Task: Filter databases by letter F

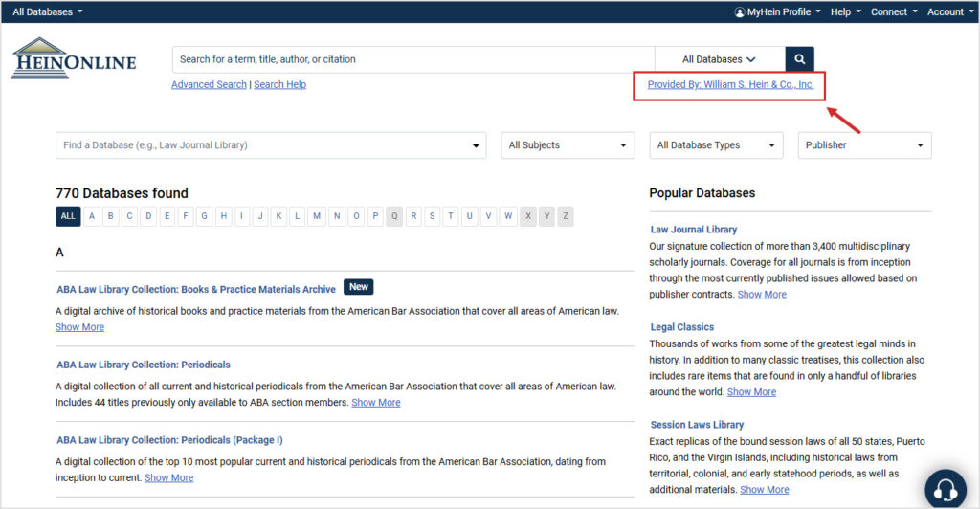Action: (185, 216)
